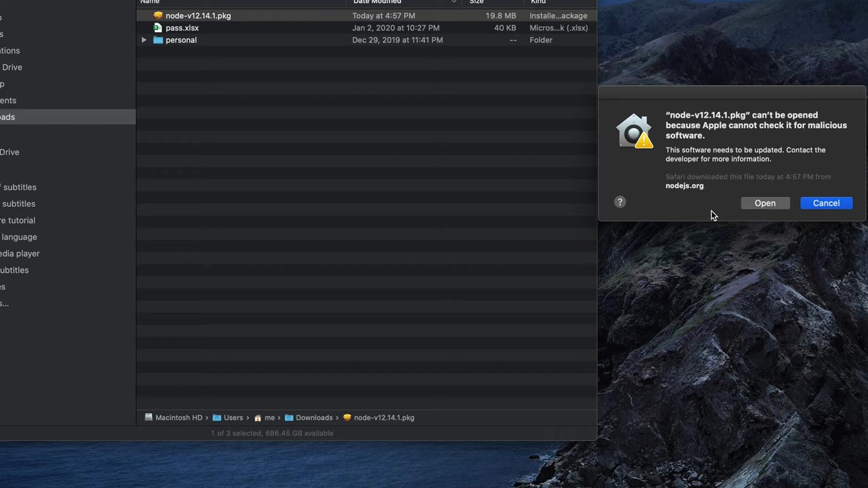Go to Macintosh HD in path bar
The image size is (868, 488).
179,417
